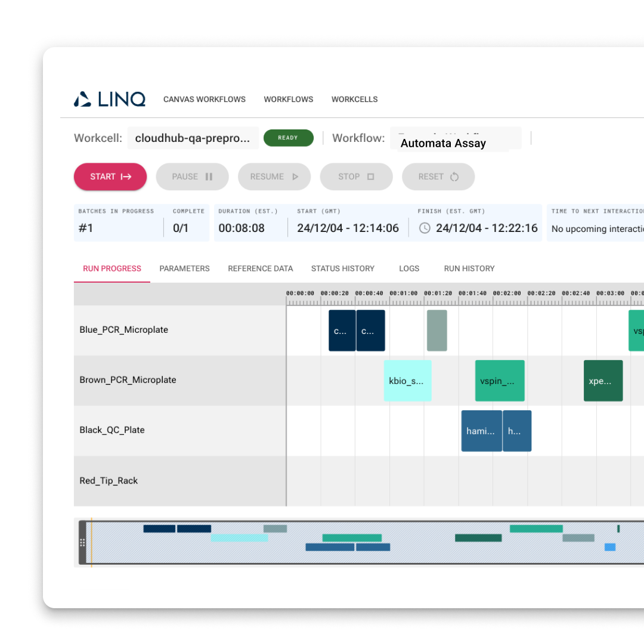Screen dimensions: 644x644
Task: Select the Black_QC_Plate row label
Action: tap(112, 430)
